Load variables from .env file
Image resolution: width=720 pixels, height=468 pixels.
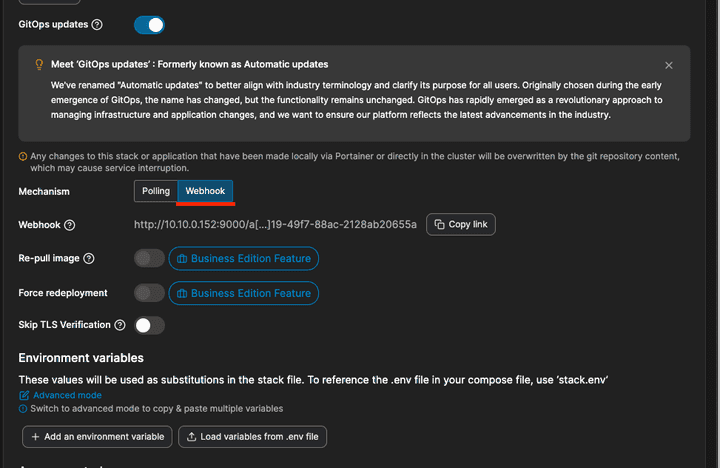point(252,437)
